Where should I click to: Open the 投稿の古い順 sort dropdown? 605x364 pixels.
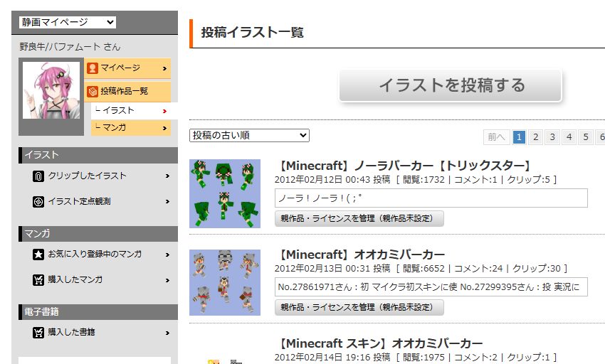(x=249, y=135)
